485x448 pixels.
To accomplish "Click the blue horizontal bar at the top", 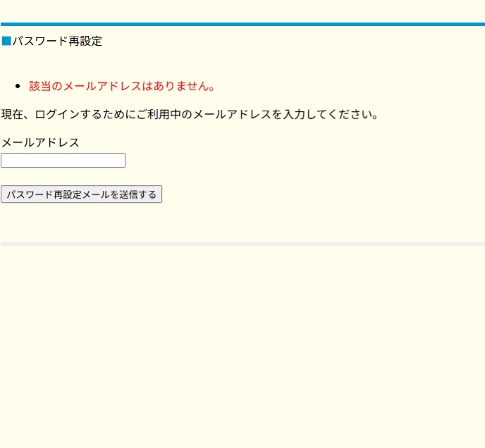I will [242, 24].
